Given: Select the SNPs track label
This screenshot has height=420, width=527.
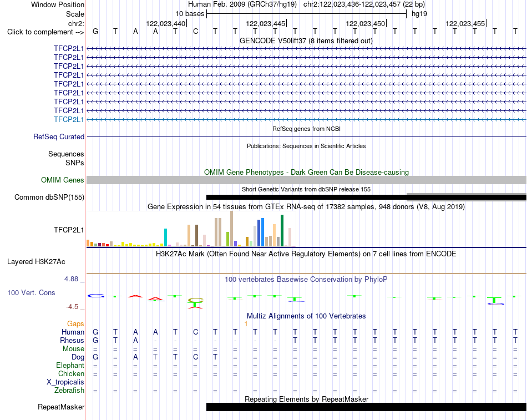Looking at the screenshot, I should 75,163.
